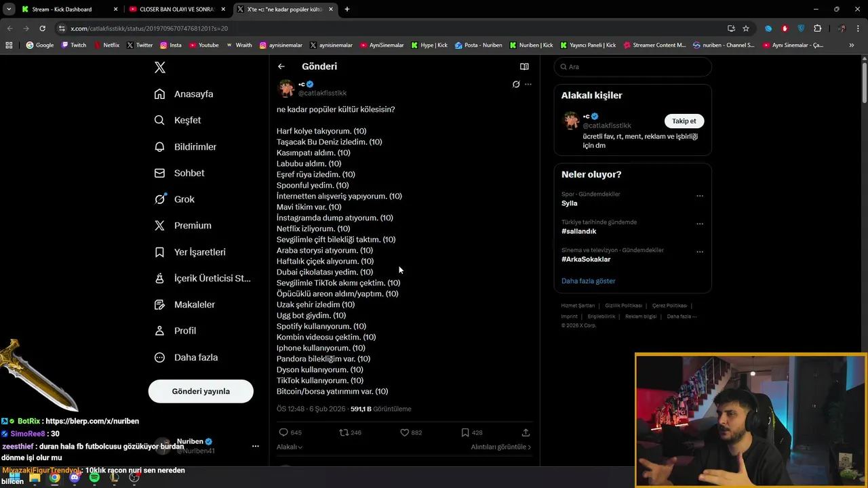The height and width of the screenshot is (488, 868).
Task: Expand the Alakalı sort dropdown
Action: click(290, 447)
